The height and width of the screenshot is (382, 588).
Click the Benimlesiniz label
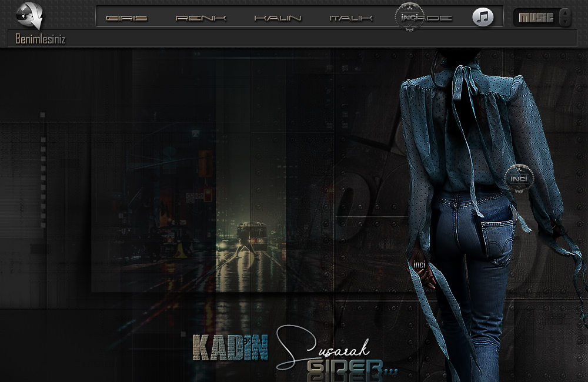40,39
